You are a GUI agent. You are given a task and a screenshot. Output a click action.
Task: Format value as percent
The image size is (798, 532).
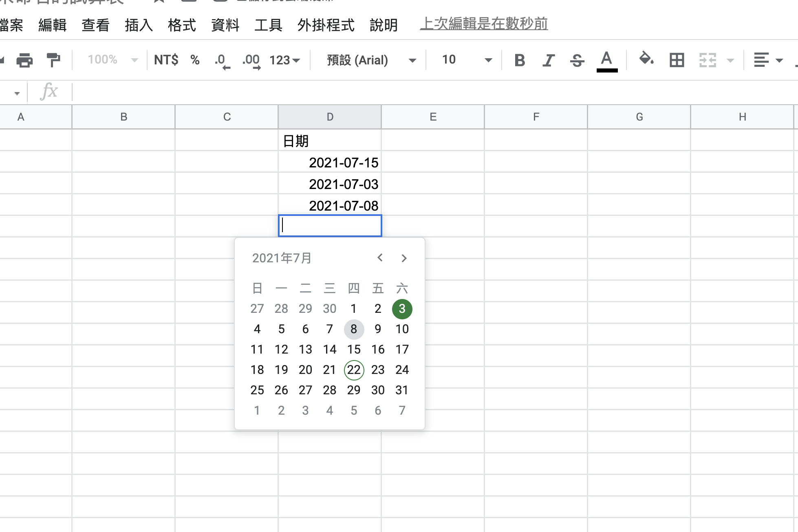(195, 60)
